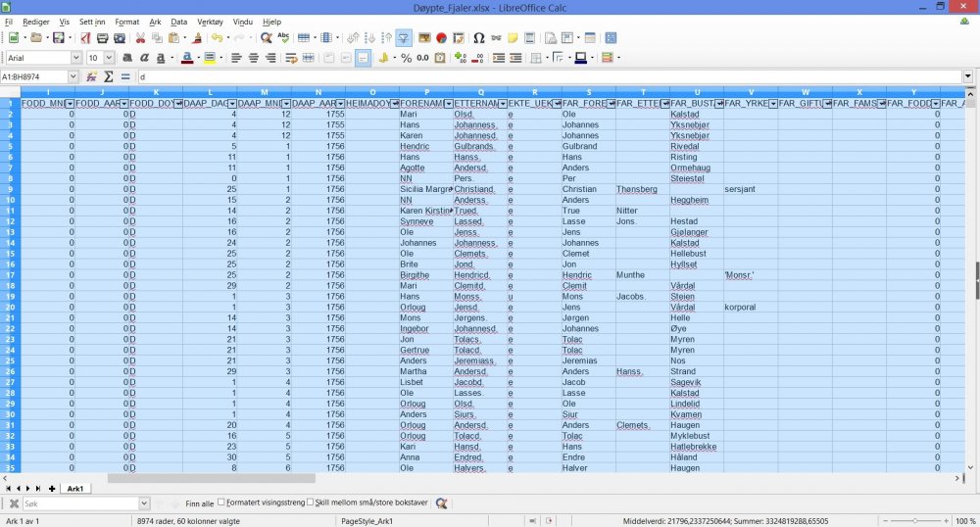
Task: Click the Sum sigma icon
Action: (108, 76)
